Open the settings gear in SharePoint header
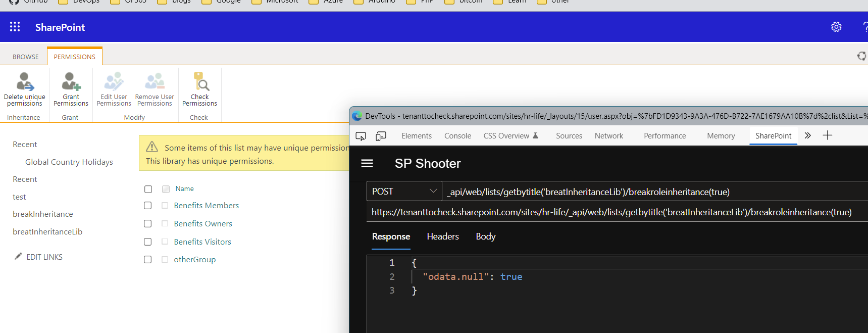The image size is (868, 333). pyautogui.click(x=836, y=27)
